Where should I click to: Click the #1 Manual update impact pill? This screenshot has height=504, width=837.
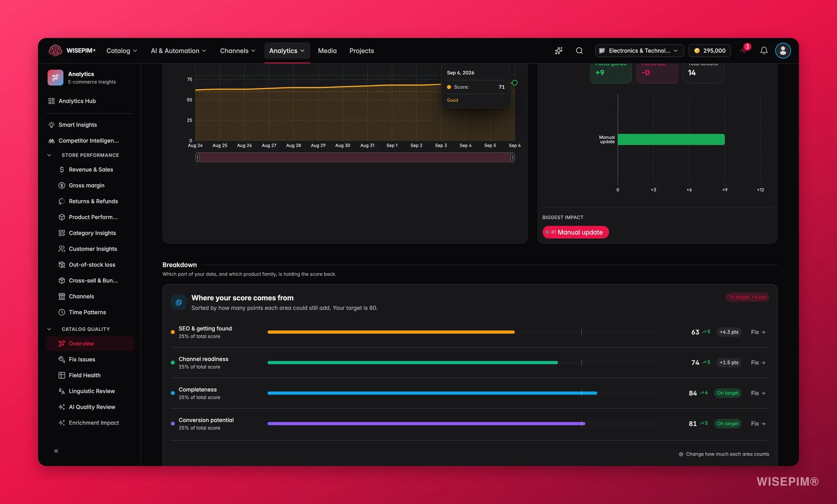575,232
